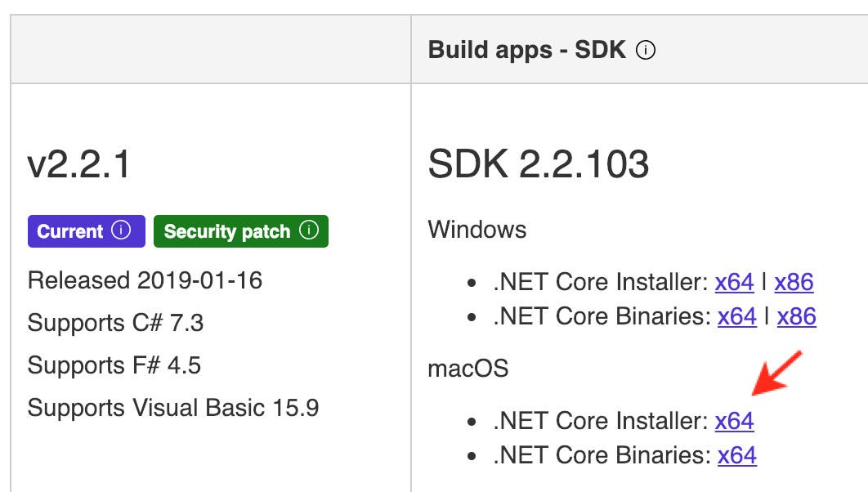Open Windows .NET Core Binaries x86 link
Image resolution: width=868 pixels, height=492 pixels.
(x=796, y=315)
